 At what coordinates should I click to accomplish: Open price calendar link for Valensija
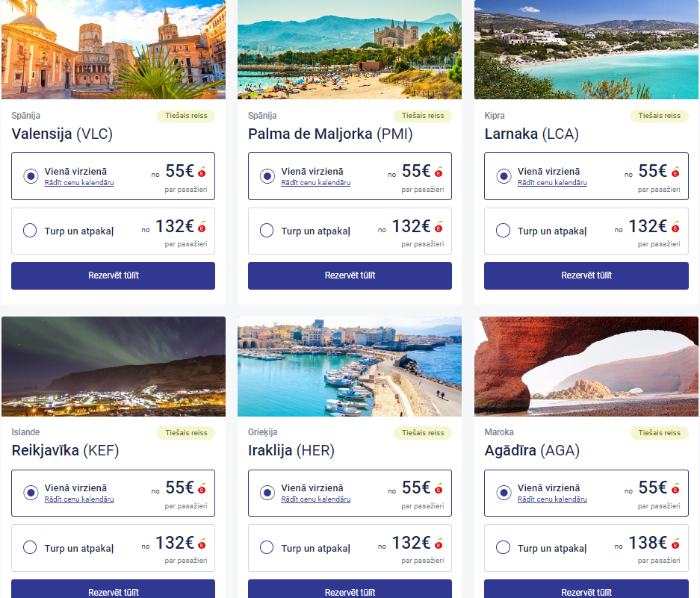click(x=79, y=182)
